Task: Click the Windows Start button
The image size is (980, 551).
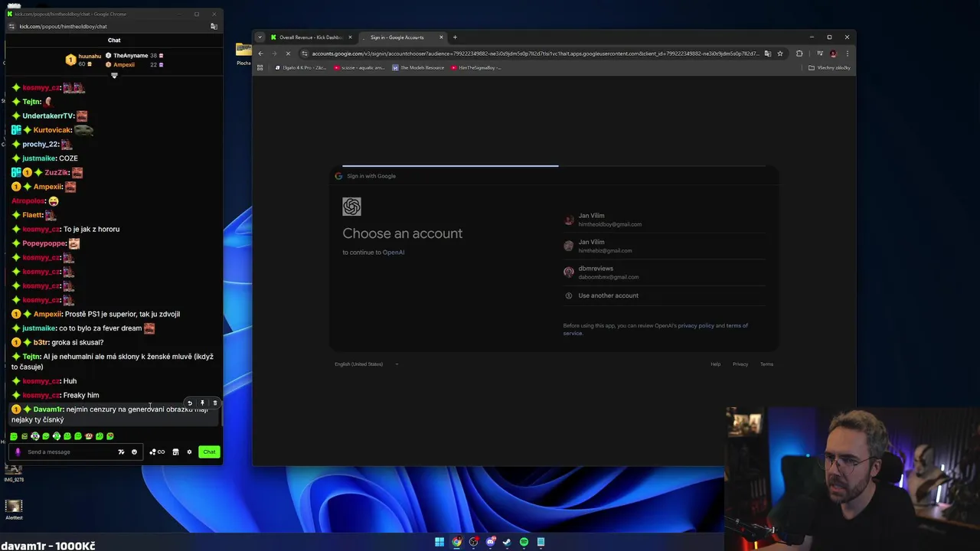Action: click(x=439, y=542)
